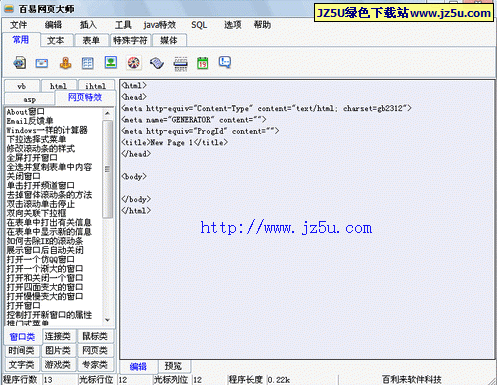Select '控制打开新窗口的属性' list item
This screenshot has width=497, height=385.
pos(49,315)
